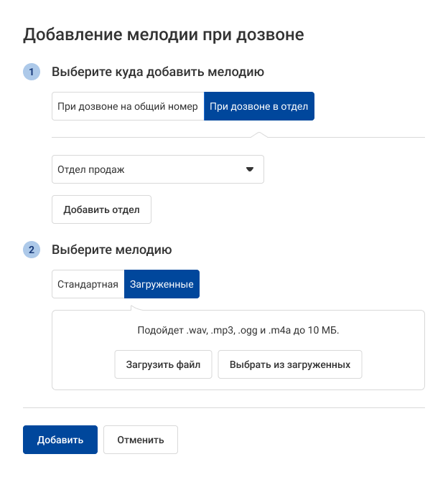Open the 'Отдел продаж' department dropdown
Viewport: 448px width, 477px height.
click(158, 169)
